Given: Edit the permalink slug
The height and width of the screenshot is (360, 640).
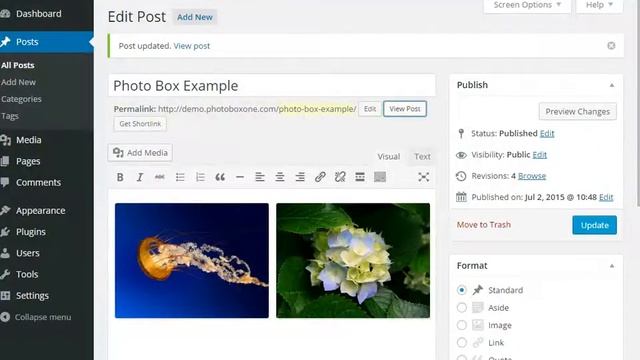Looking at the screenshot, I should (370, 109).
